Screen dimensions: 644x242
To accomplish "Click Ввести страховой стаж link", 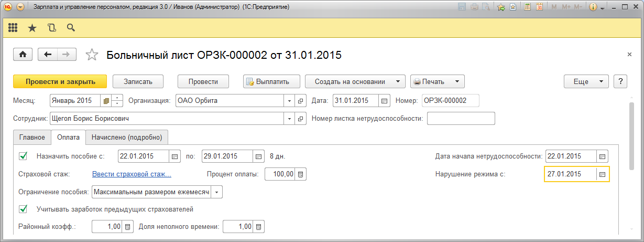I will click(132, 174).
